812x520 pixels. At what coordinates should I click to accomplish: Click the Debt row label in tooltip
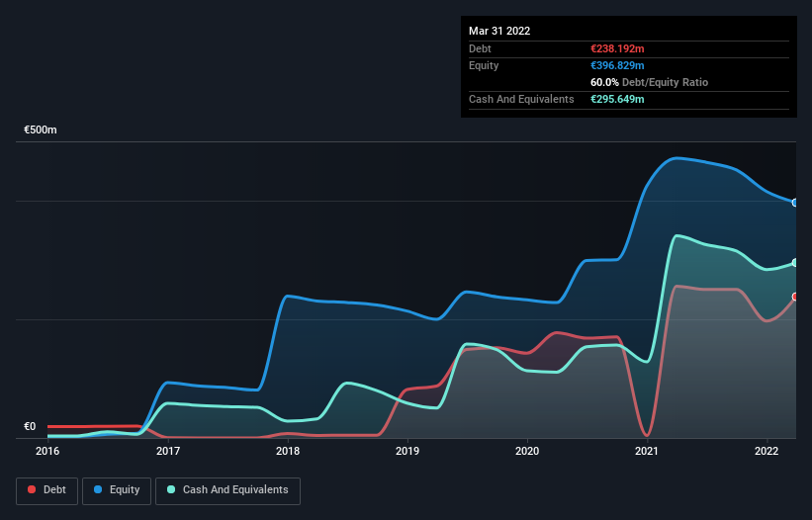click(x=480, y=48)
